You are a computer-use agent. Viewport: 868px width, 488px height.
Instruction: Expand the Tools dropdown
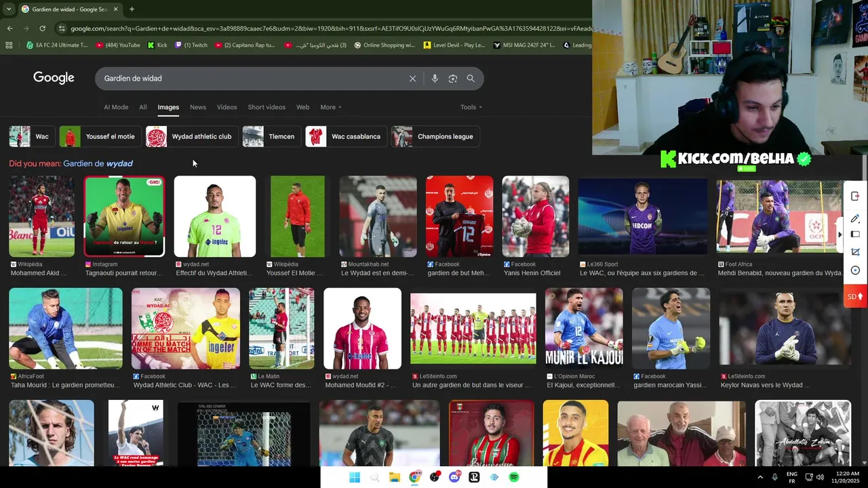pyautogui.click(x=471, y=107)
